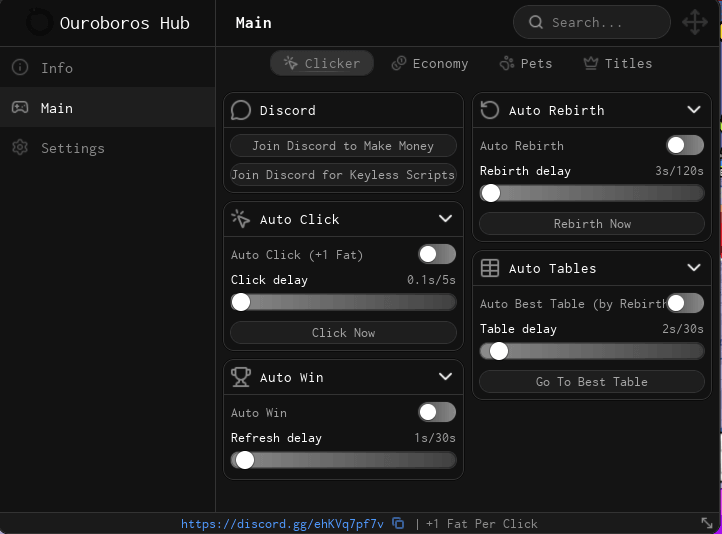Click the 1s/30s refresh delay value
The image size is (722, 534).
435,438
